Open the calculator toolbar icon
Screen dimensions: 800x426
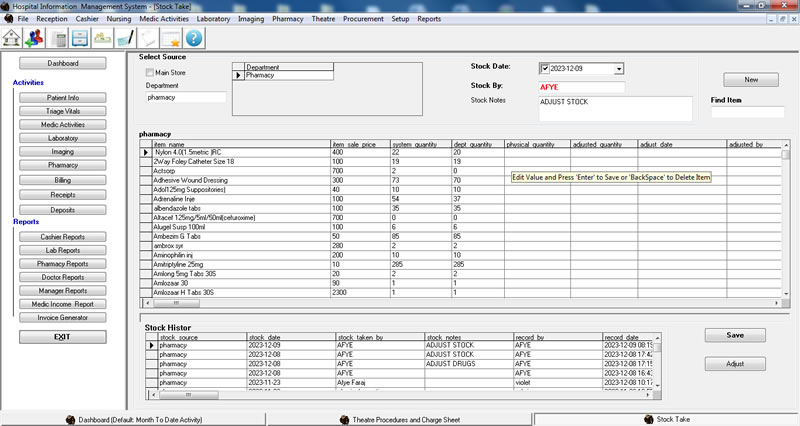pyautogui.click(x=60, y=38)
